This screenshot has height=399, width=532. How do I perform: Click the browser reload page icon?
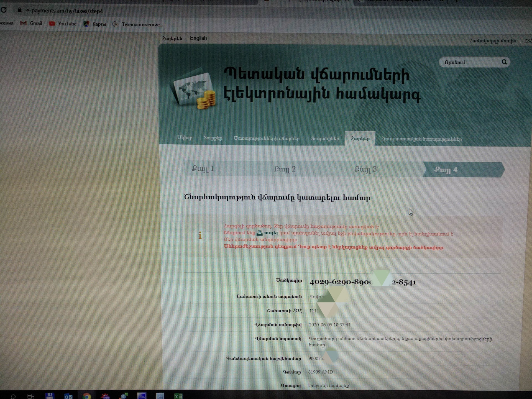tap(4, 10)
